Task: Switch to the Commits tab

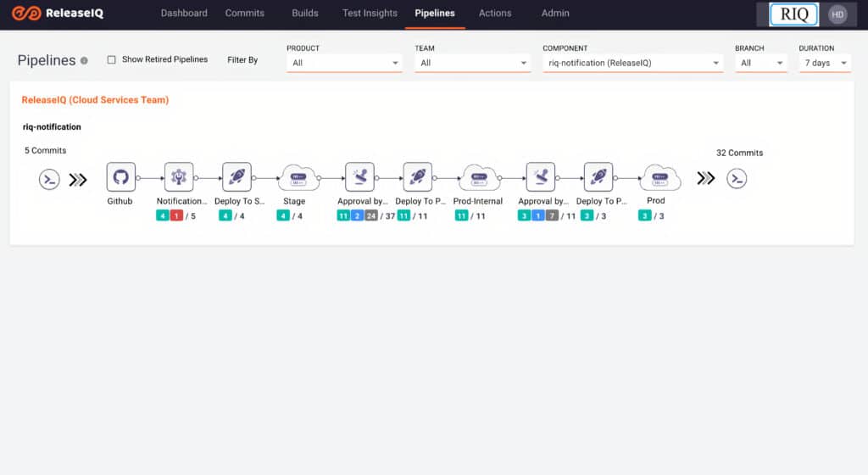Action: coord(245,14)
